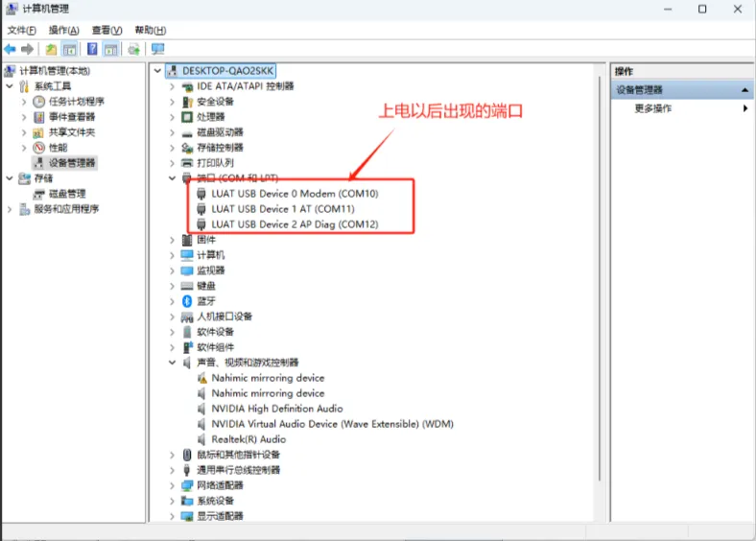Screen dimensions: 756x541
Task: Expand the 通用串行总线控制器 category
Action: point(172,470)
